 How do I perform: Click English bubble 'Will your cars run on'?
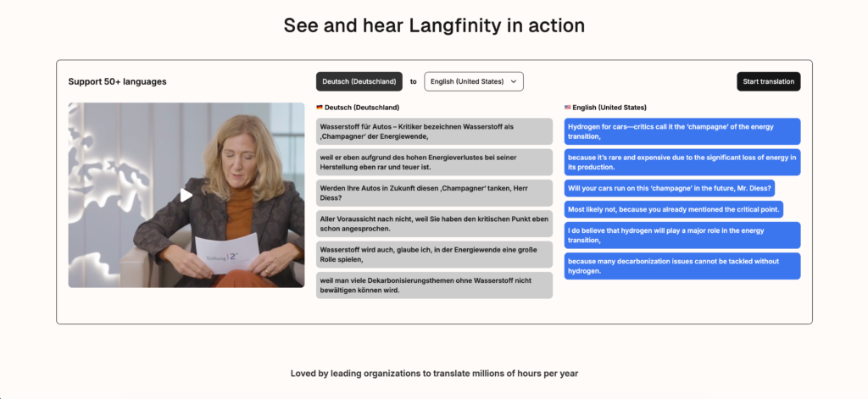pos(669,188)
